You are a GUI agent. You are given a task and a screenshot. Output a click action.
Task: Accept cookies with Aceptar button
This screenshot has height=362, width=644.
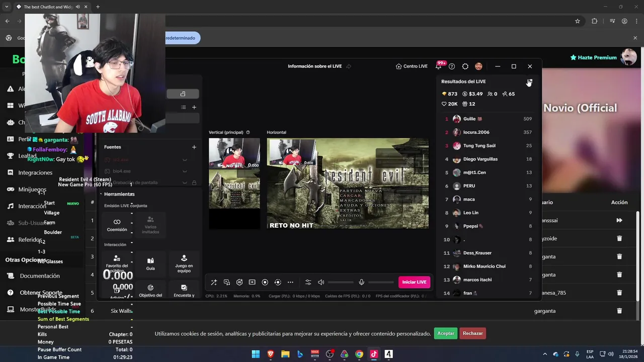pos(446,333)
